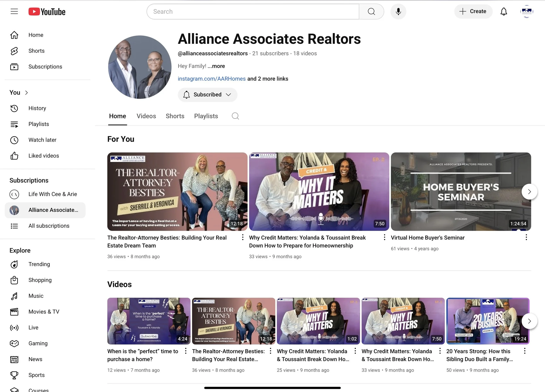Open '20 Years Strong' video title
The height and width of the screenshot is (392, 545).
point(479,355)
